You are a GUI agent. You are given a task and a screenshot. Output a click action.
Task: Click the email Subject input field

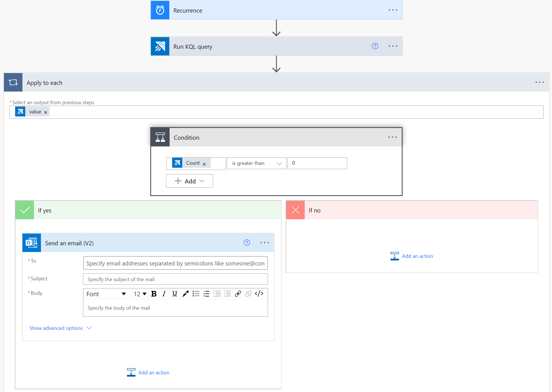coord(175,279)
